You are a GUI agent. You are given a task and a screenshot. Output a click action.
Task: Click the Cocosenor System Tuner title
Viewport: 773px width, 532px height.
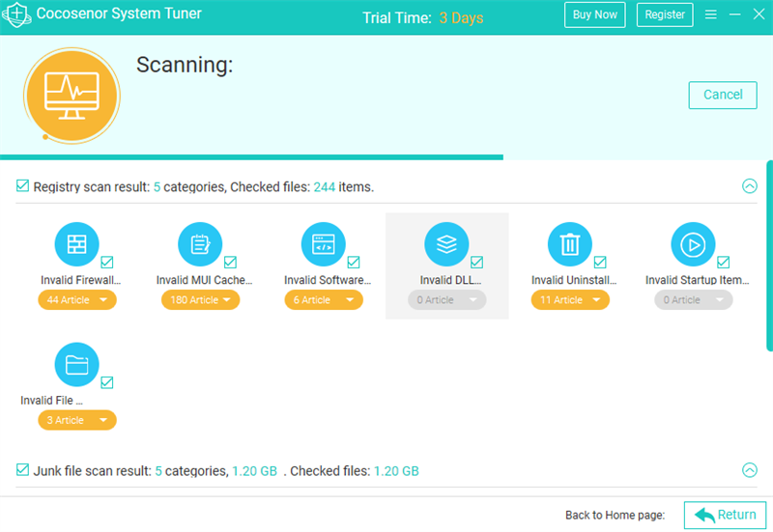pos(119,14)
